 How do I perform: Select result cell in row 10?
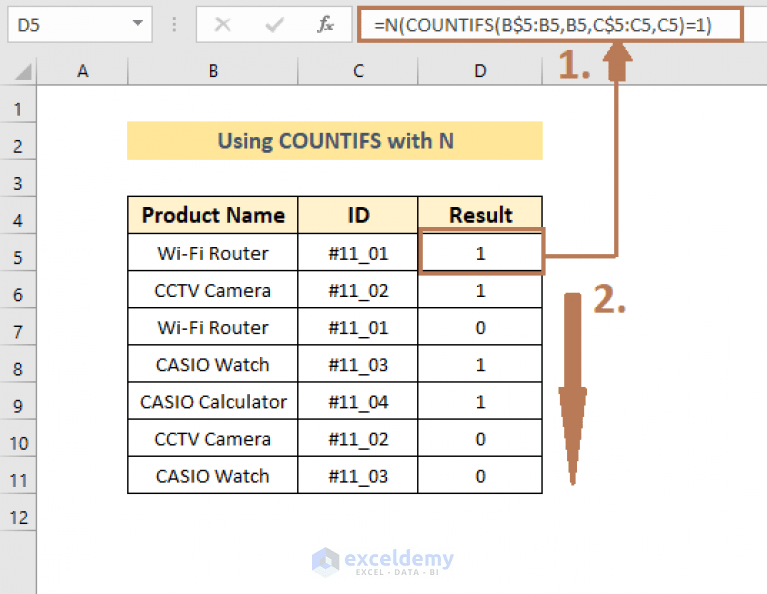point(480,438)
